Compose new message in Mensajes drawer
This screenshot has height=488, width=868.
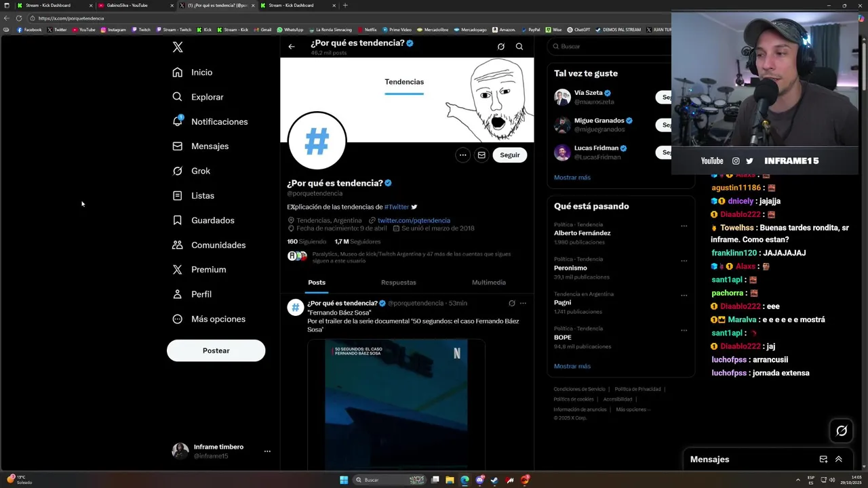coord(823,460)
